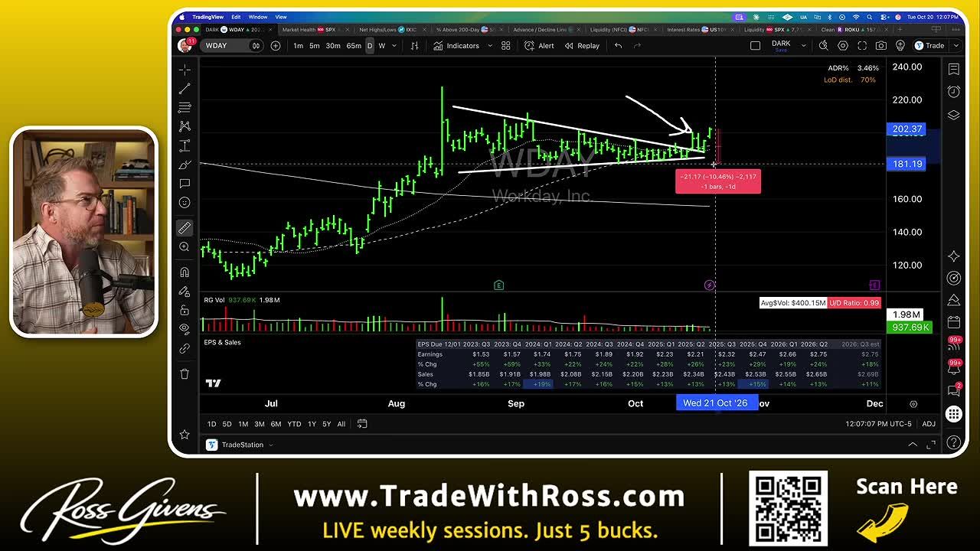
Task: Toggle lock all drawing tools
Action: point(185,310)
